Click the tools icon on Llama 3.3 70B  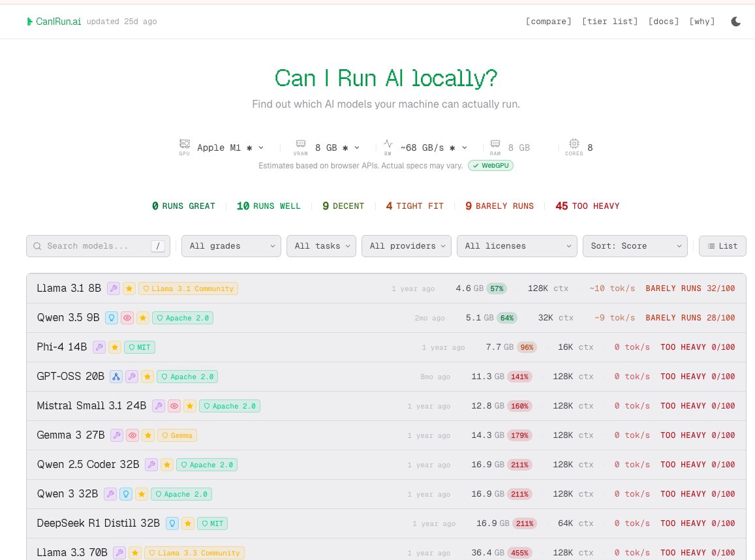(x=119, y=553)
